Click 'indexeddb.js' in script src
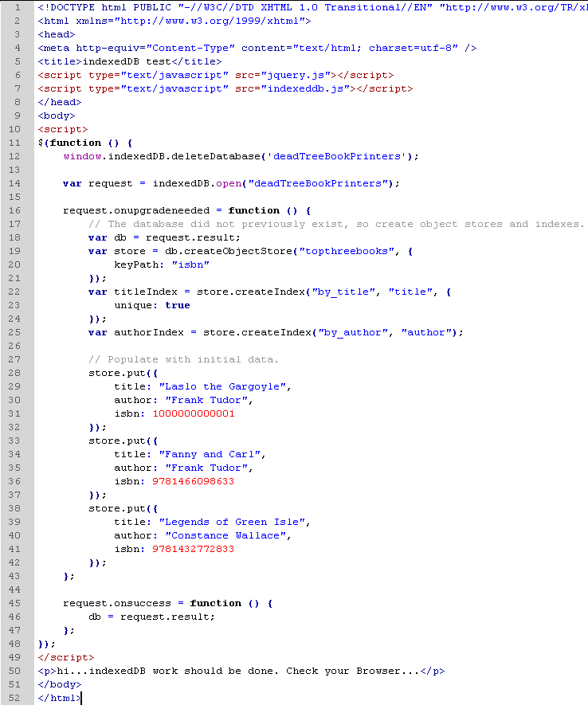 [305, 88]
